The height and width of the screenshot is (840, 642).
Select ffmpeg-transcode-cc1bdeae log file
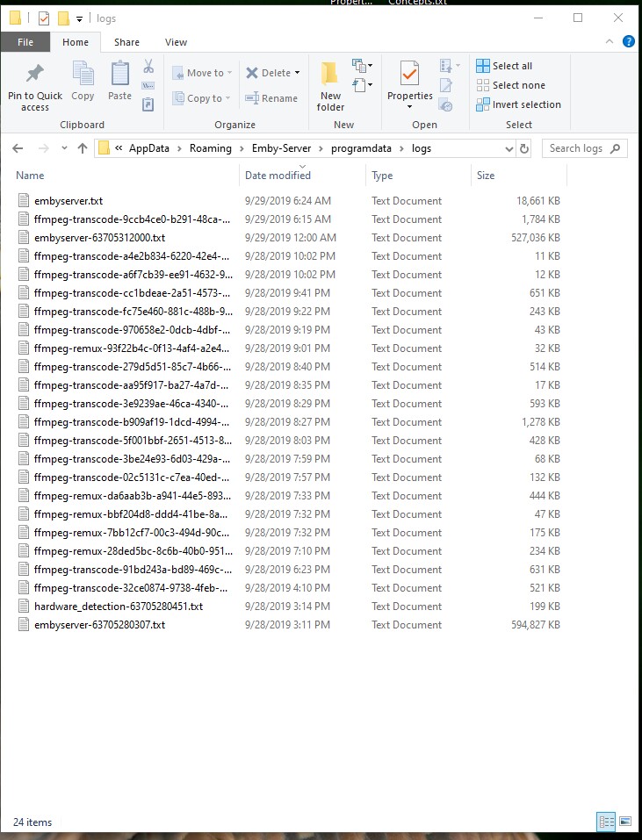pos(289,293)
